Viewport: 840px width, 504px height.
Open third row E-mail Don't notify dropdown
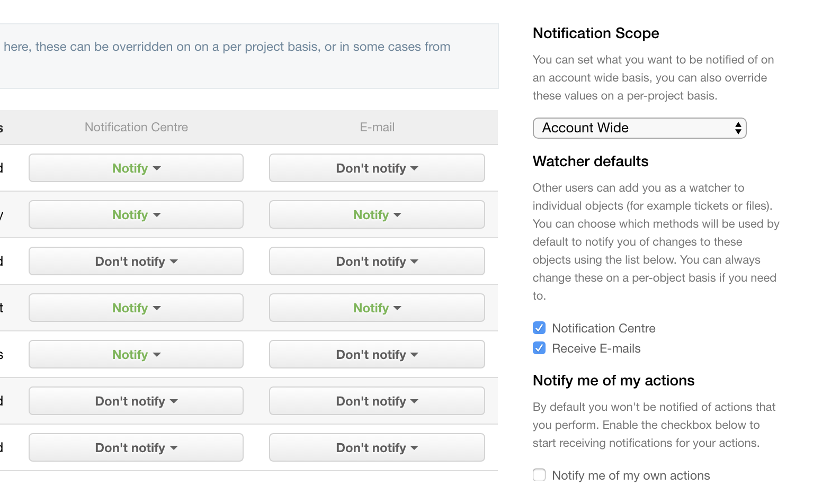(377, 262)
